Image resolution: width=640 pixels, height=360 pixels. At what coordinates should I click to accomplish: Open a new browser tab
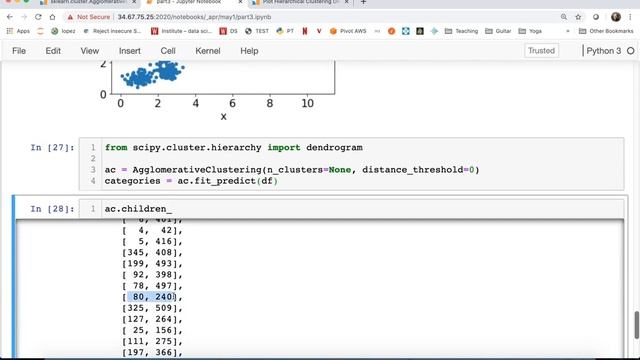click(363, 2)
